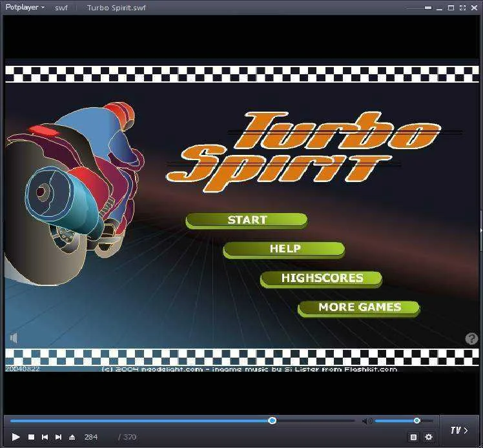This screenshot has height=448, width=483.
Task: Click the Turbo Spirit.swf title text
Action: tap(116, 8)
